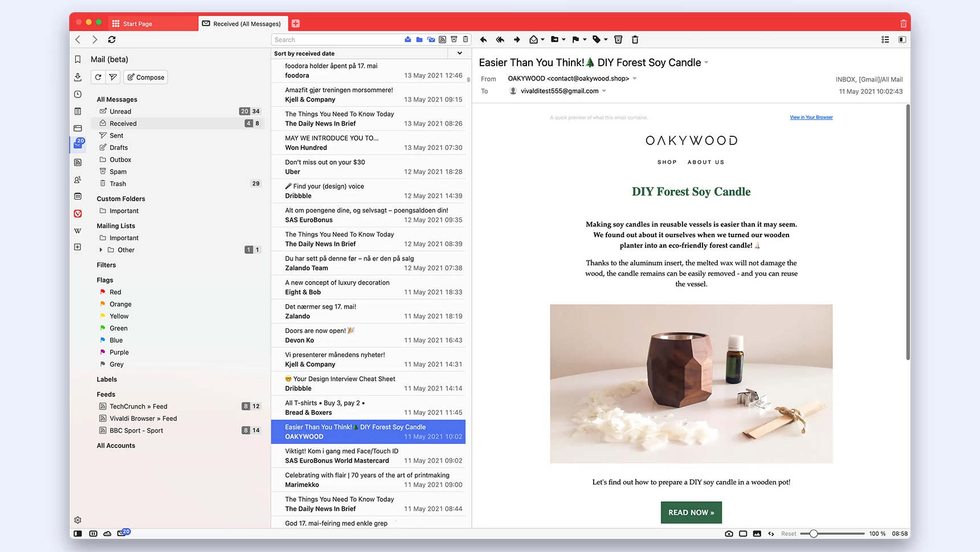
Task: Select the Unread folder
Action: 178,111
